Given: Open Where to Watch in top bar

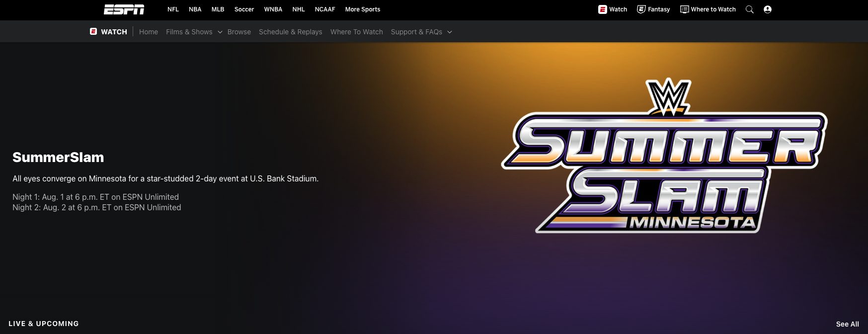Looking at the screenshot, I should [708, 9].
